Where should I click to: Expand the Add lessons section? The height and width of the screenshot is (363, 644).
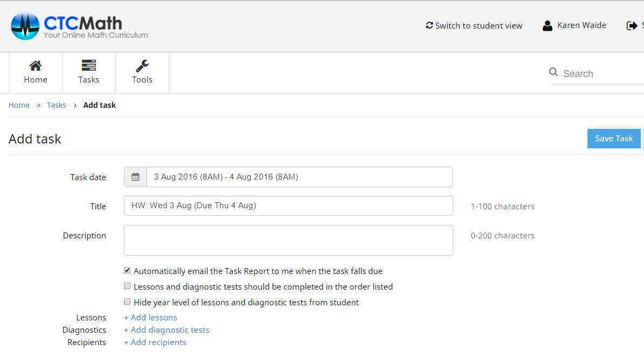pos(150,318)
